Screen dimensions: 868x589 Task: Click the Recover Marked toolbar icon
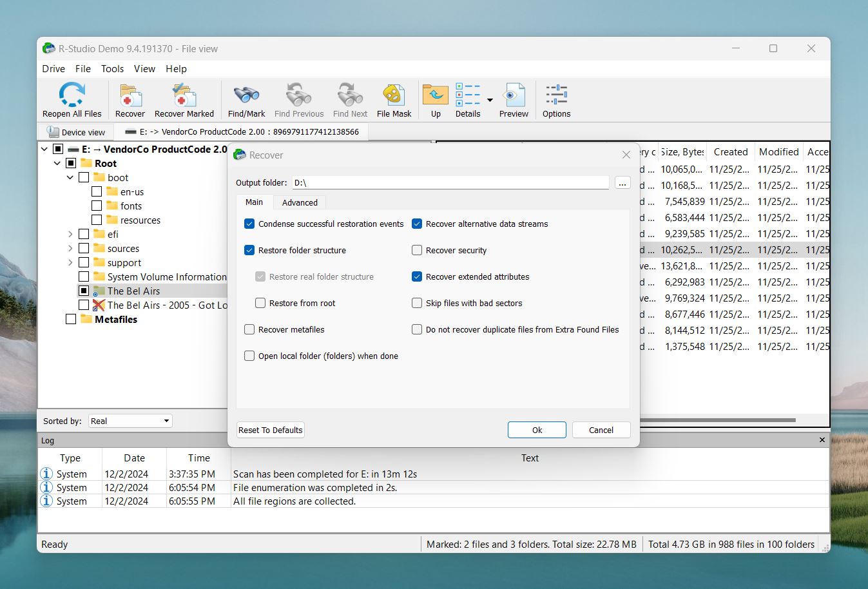(184, 100)
